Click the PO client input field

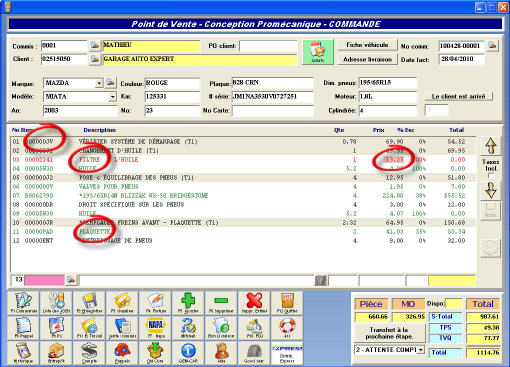point(268,46)
